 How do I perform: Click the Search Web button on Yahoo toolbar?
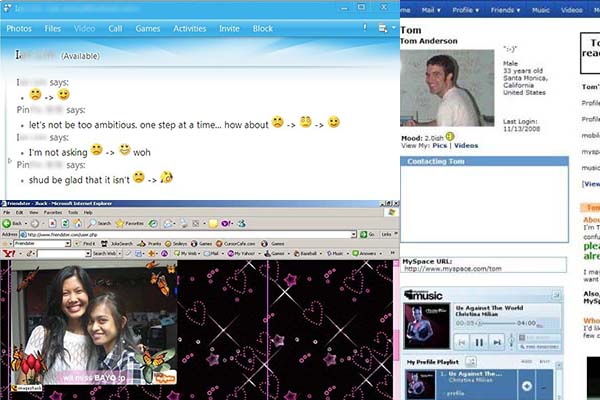(106, 253)
